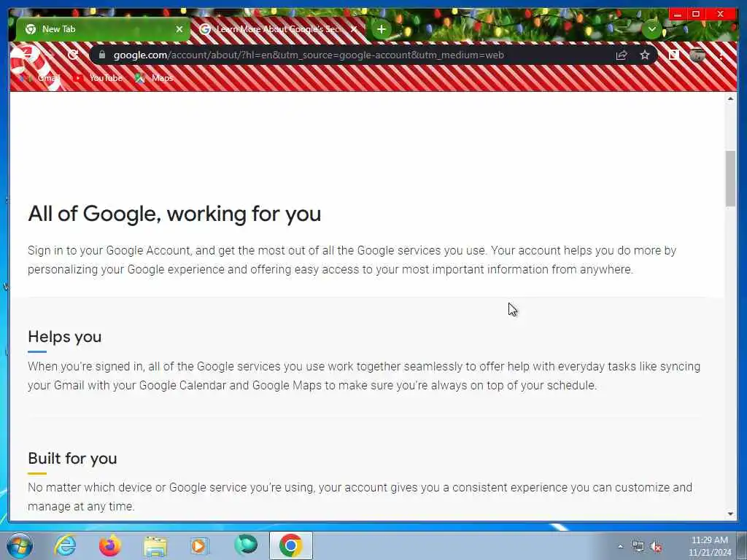Open the taskbar clock and date

pos(710,546)
